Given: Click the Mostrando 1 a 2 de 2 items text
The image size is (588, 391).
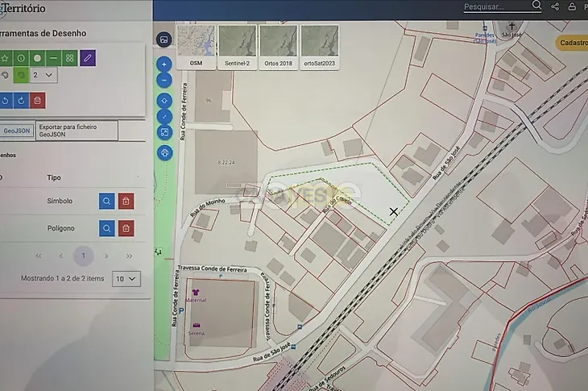Looking at the screenshot, I should pyautogui.click(x=63, y=278).
